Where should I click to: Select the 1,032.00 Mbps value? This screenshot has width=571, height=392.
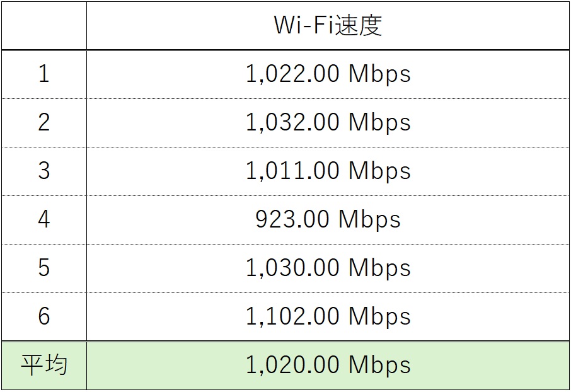coord(328,122)
